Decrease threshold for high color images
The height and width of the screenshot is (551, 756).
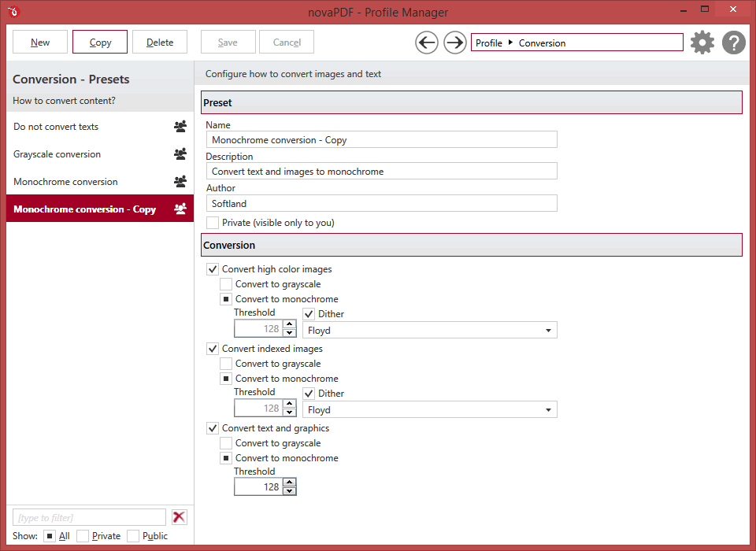pos(289,333)
